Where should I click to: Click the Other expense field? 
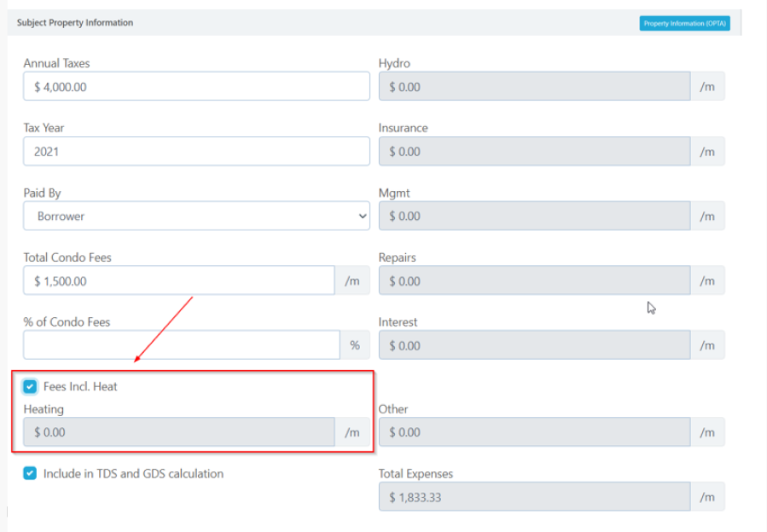[534, 432]
